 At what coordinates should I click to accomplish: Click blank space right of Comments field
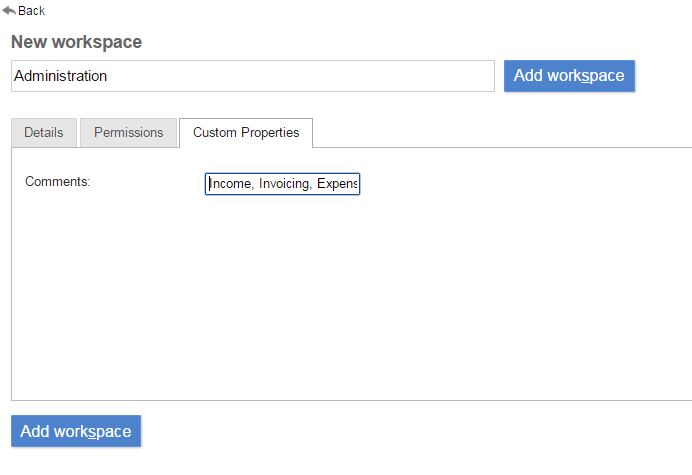pos(500,184)
